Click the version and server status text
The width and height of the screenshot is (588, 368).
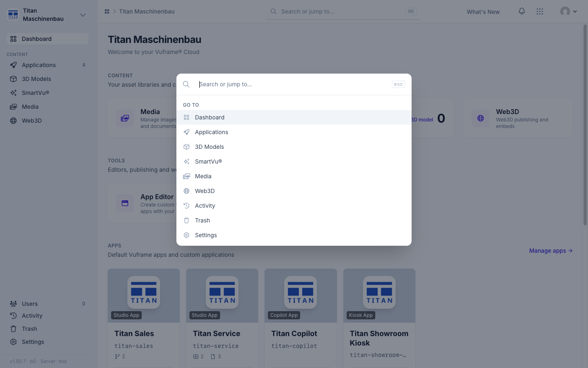pyautogui.click(x=38, y=361)
